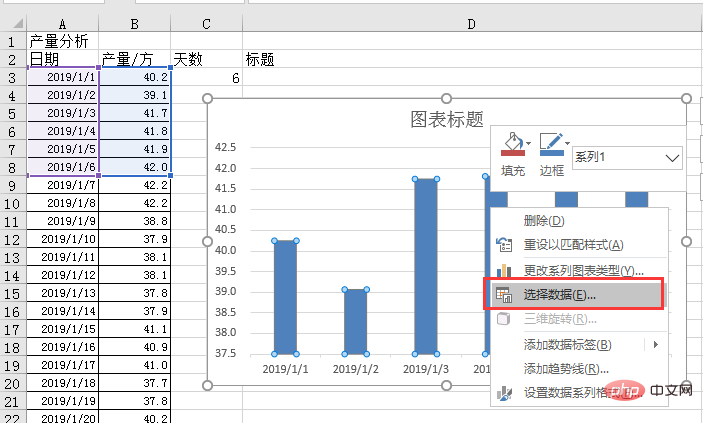
Task: Click the 42.5 axis label
Action: 226,147
